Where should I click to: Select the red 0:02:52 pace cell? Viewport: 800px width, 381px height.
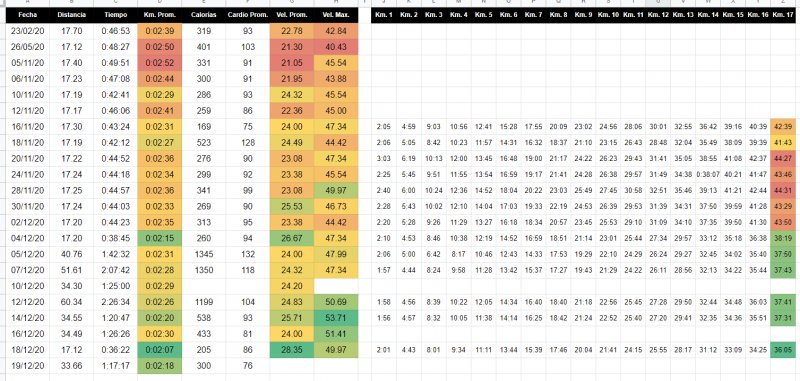point(160,63)
